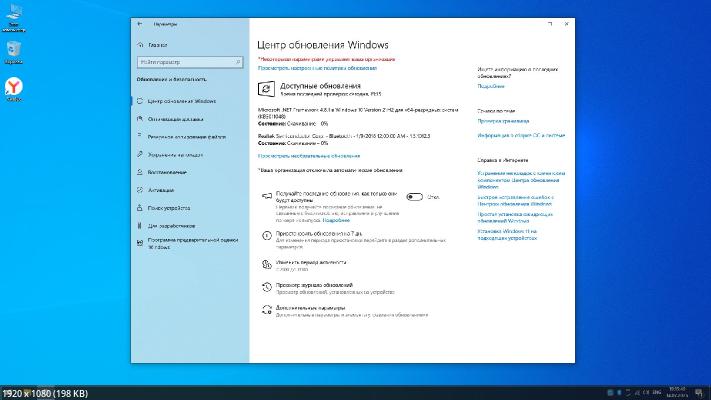
Task: Toggle the get latest updates switch
Action: (x=414, y=197)
